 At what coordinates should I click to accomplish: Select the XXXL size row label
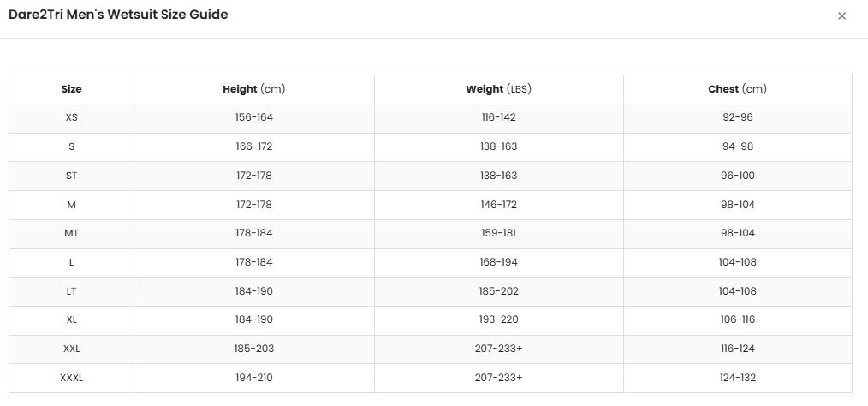point(71,378)
